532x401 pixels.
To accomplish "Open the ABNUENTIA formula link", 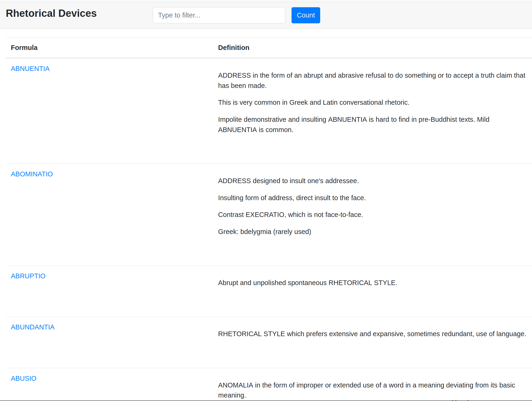I will point(30,69).
